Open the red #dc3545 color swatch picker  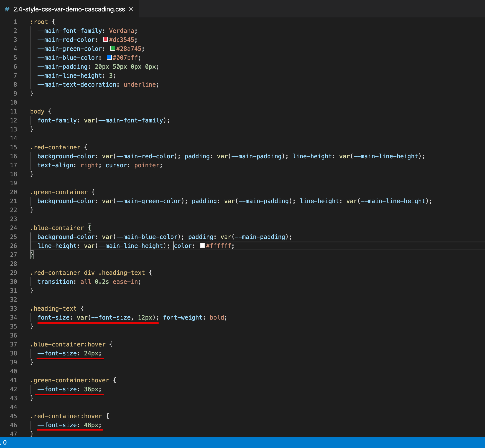click(x=105, y=40)
